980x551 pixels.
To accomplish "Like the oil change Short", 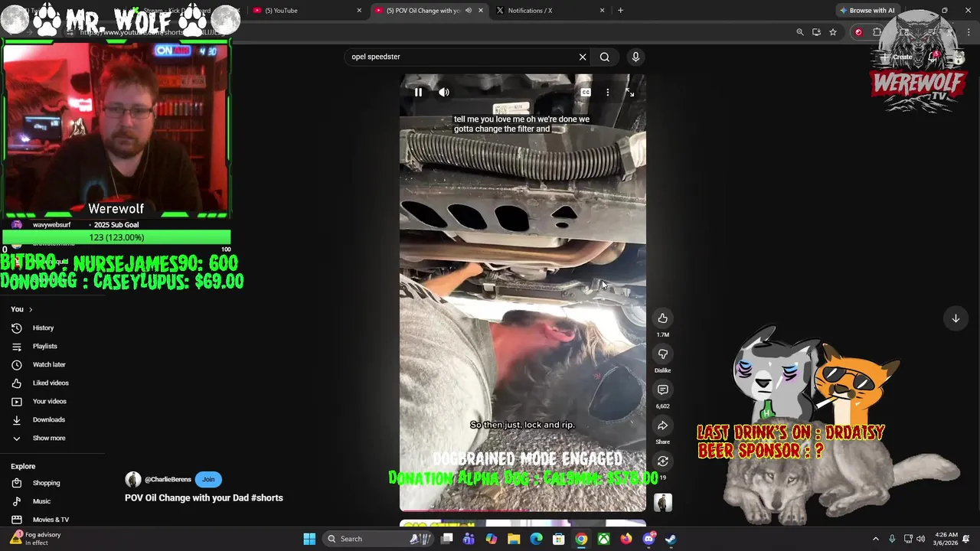I will click(x=663, y=318).
